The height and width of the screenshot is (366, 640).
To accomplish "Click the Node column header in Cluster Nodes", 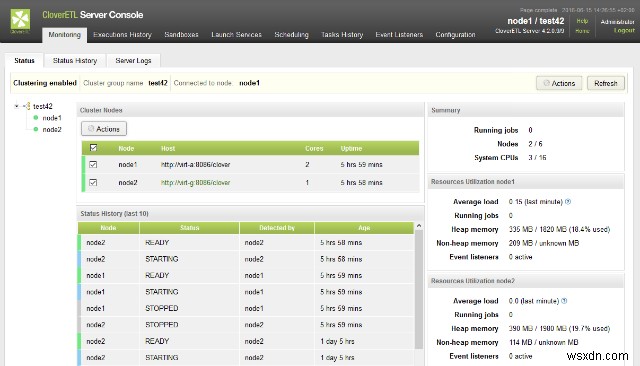I will [126, 149].
